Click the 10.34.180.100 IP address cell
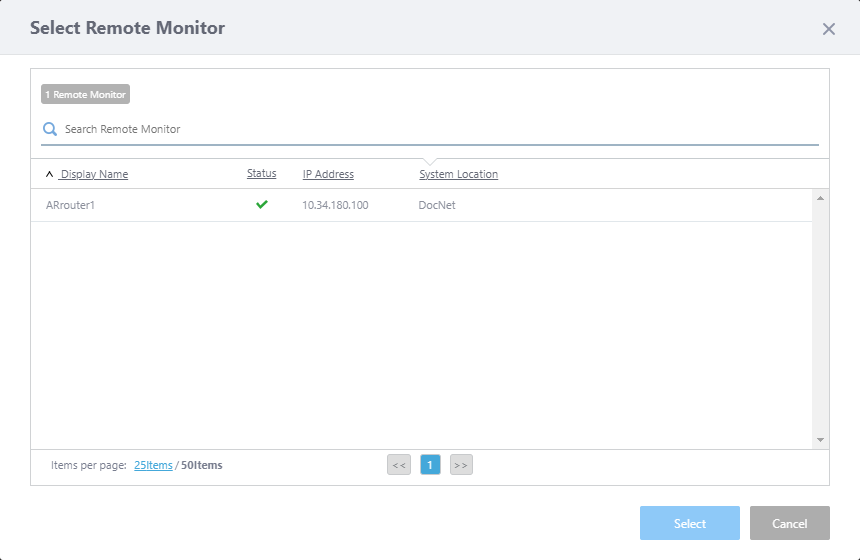The height and width of the screenshot is (560, 860). [335, 205]
